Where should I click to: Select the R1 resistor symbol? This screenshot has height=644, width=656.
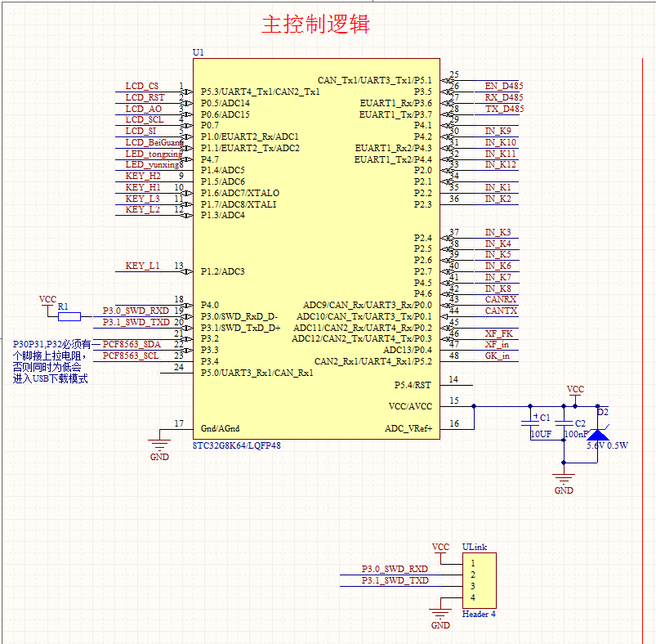[69, 317]
